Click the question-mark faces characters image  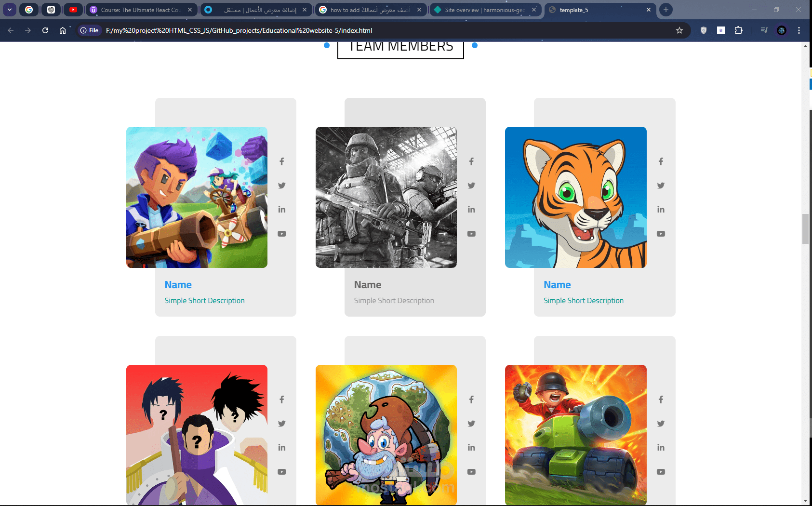[197, 435]
